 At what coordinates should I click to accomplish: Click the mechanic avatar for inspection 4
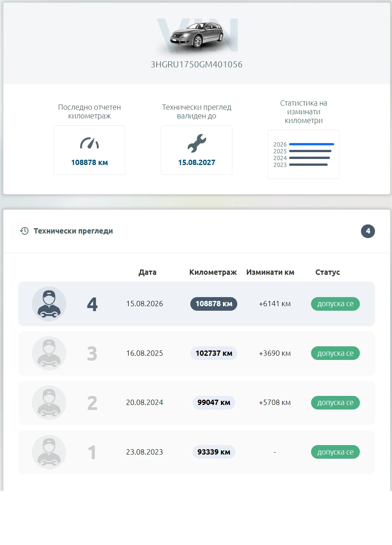pyautogui.click(x=49, y=304)
